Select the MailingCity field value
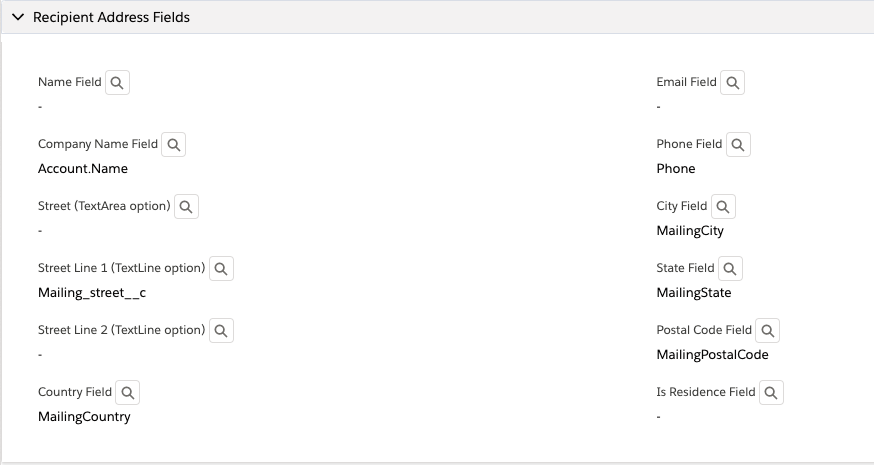 tap(690, 231)
